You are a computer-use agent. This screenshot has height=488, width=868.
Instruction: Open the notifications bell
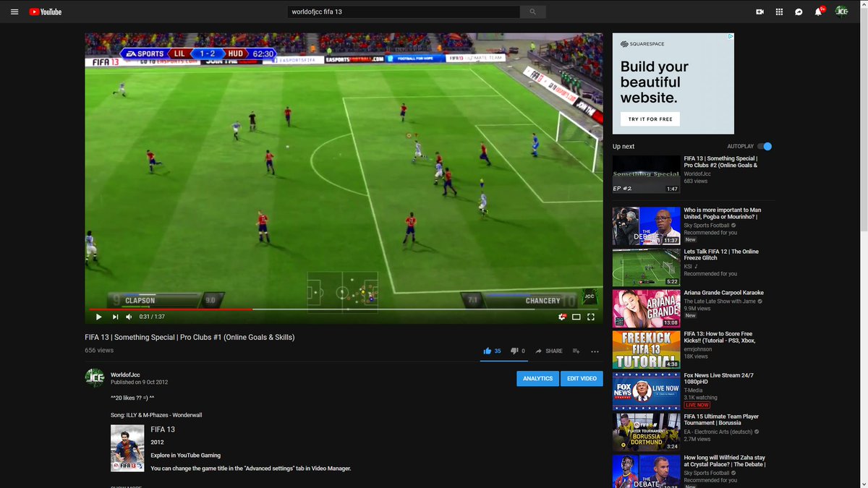[818, 12]
